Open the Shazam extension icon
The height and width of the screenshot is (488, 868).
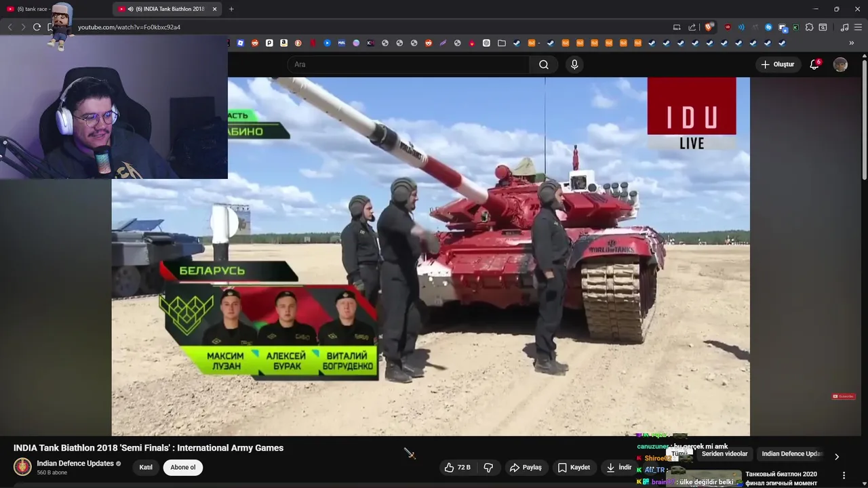768,27
